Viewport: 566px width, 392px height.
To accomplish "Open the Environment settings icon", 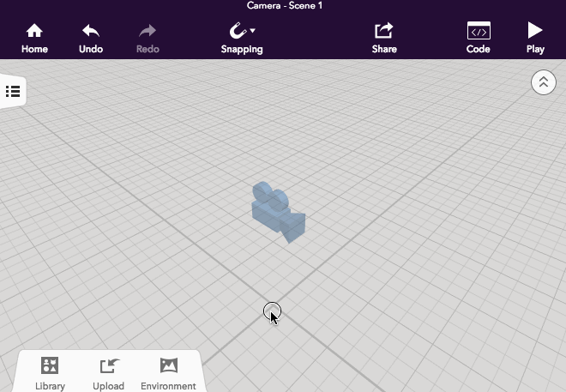I will [168, 366].
